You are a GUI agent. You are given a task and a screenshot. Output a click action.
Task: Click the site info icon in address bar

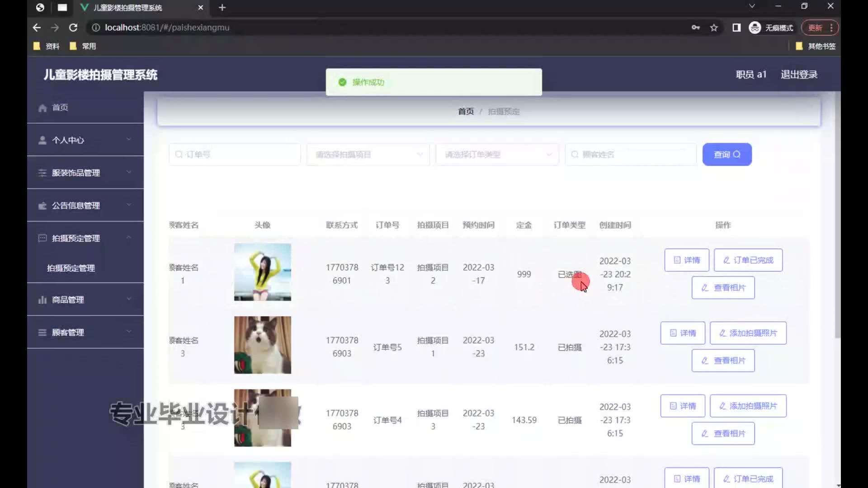point(96,28)
